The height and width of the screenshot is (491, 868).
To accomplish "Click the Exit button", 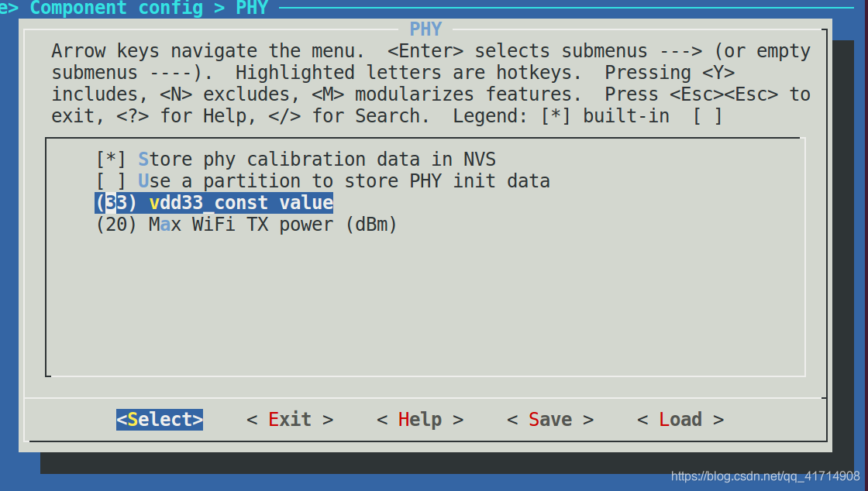I will [x=290, y=419].
